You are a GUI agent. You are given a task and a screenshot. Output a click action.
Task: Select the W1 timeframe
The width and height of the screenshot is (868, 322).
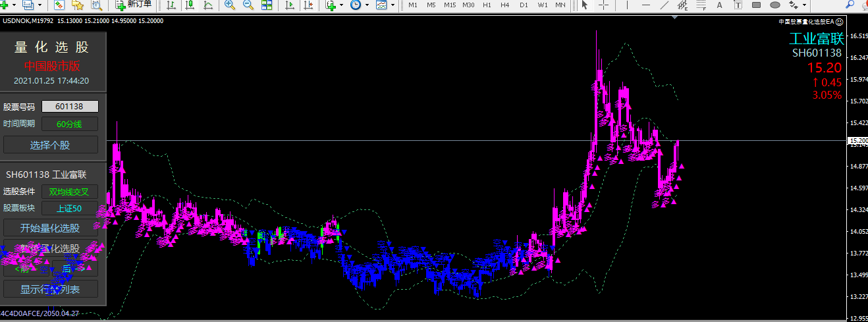tap(542, 5)
